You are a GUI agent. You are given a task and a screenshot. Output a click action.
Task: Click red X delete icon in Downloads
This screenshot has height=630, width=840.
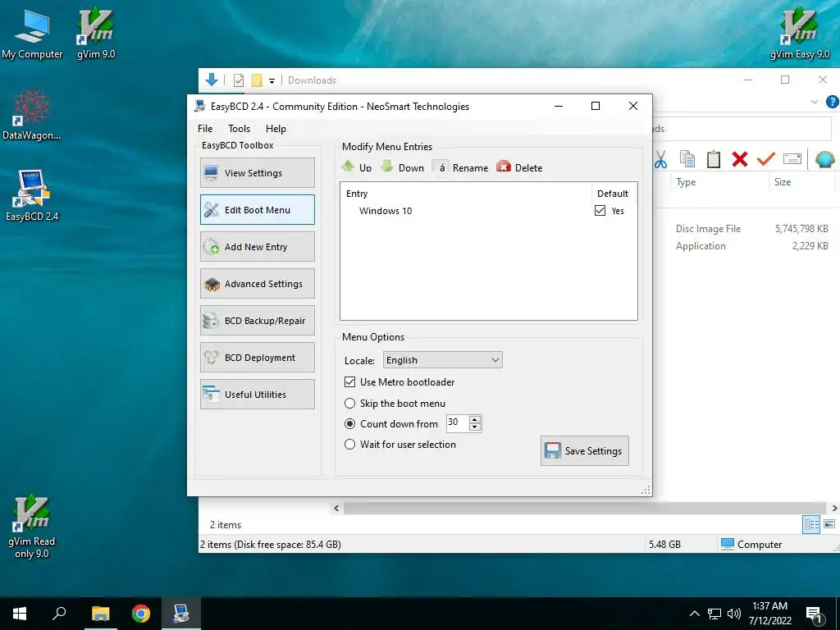click(740, 159)
